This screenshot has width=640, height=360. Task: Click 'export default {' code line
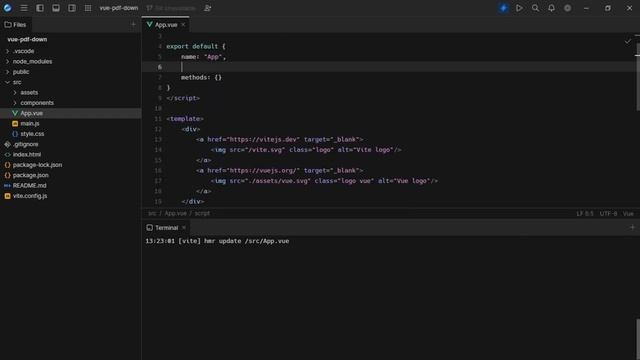click(196, 47)
